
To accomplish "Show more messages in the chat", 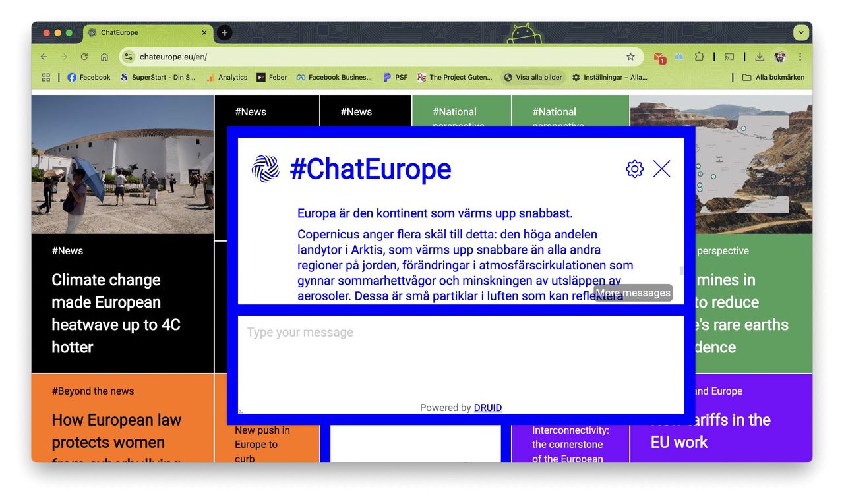I will tap(633, 293).
